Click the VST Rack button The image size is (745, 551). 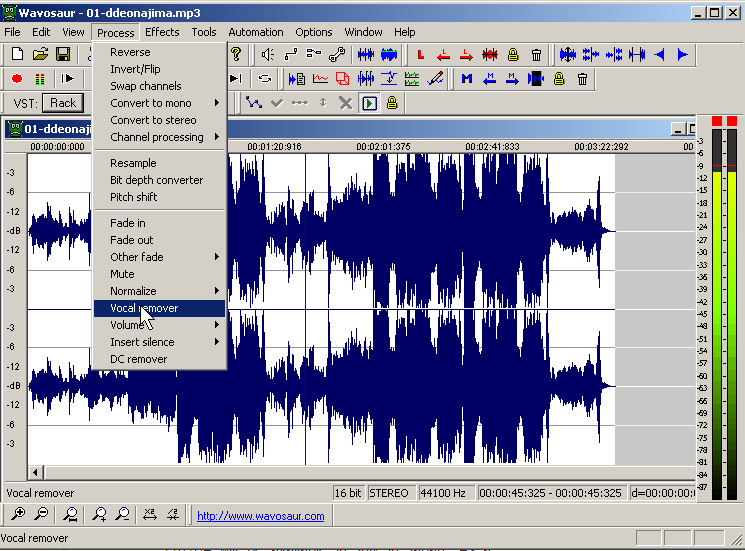pyautogui.click(x=63, y=103)
